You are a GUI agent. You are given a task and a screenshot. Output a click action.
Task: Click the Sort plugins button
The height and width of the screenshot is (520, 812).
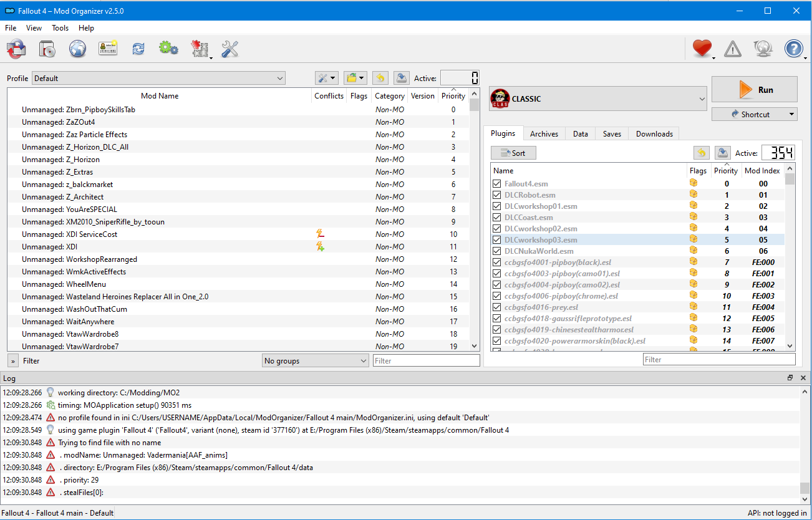(x=513, y=153)
